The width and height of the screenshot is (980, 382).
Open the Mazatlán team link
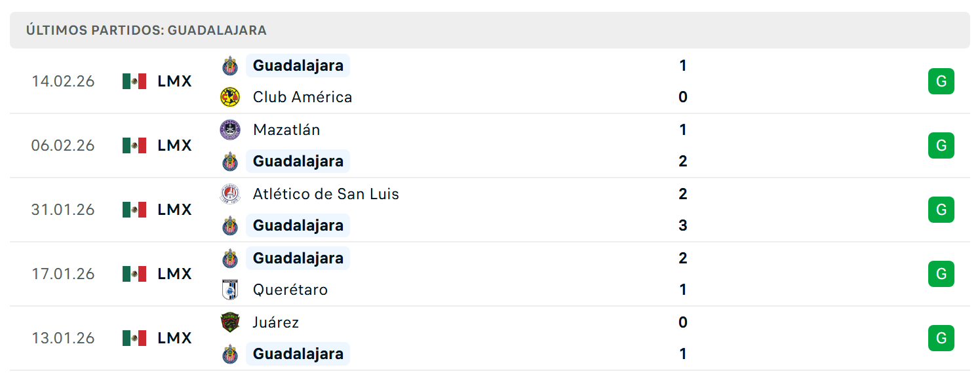click(286, 130)
